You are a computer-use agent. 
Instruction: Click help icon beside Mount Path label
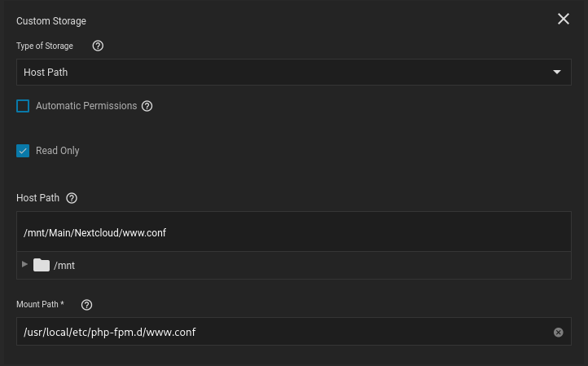click(x=87, y=305)
